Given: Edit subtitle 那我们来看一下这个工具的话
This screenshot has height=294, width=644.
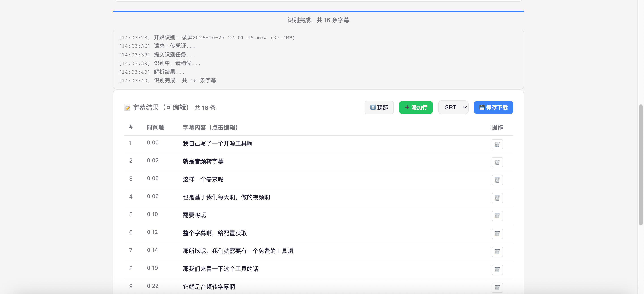Looking at the screenshot, I should click(x=220, y=269).
